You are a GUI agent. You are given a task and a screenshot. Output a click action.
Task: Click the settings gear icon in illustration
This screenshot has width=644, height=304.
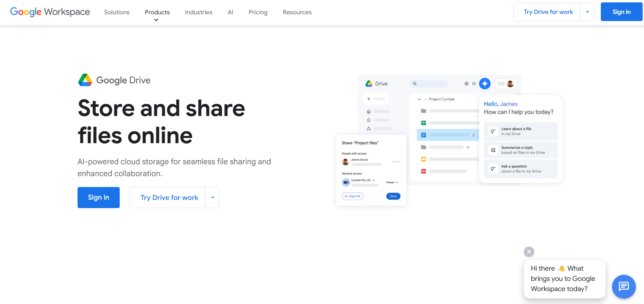click(467, 84)
